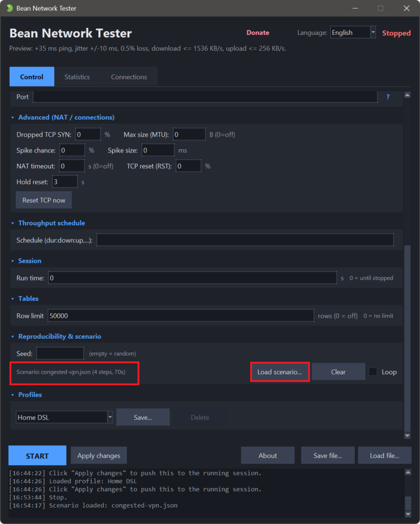Click the Bean Network Tester app icon
The image size is (420, 524).
coord(9,8)
